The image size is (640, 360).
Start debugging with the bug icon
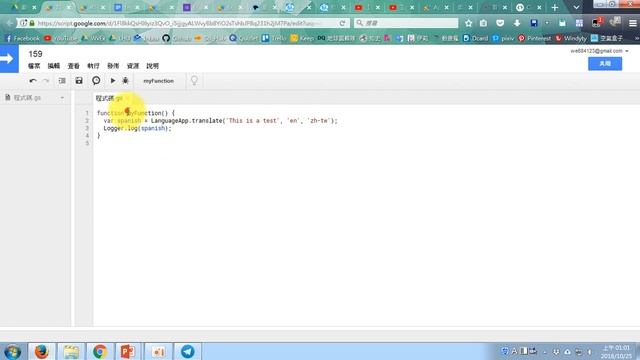pos(125,81)
